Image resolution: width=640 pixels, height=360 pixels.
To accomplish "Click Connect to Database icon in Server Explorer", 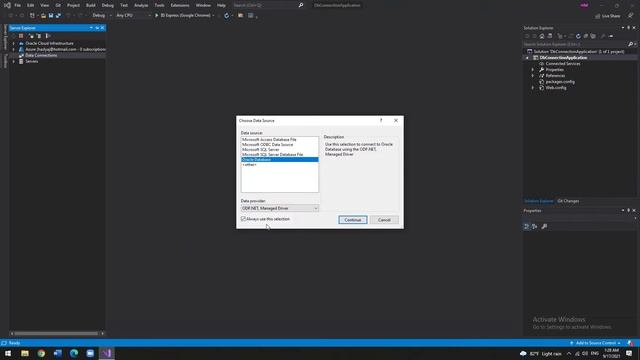I will pyautogui.click(x=31, y=36).
